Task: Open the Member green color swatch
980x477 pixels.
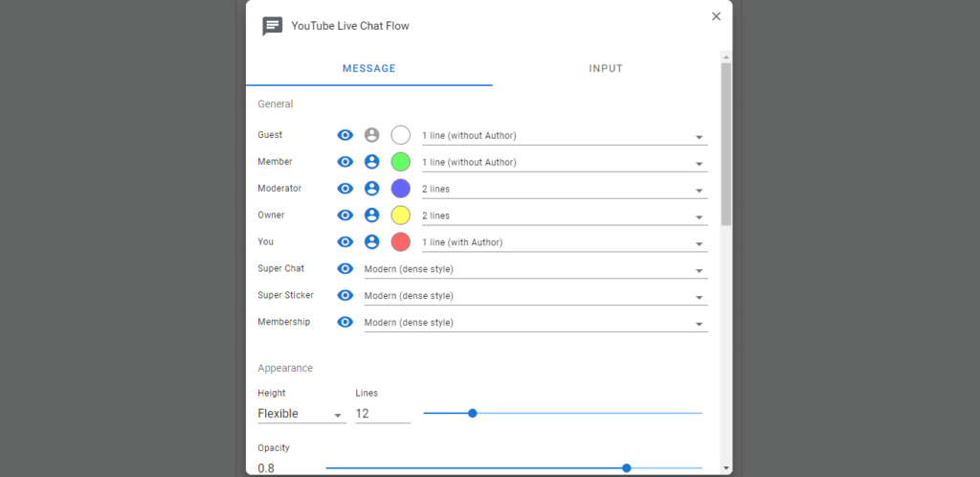Action: (401, 162)
